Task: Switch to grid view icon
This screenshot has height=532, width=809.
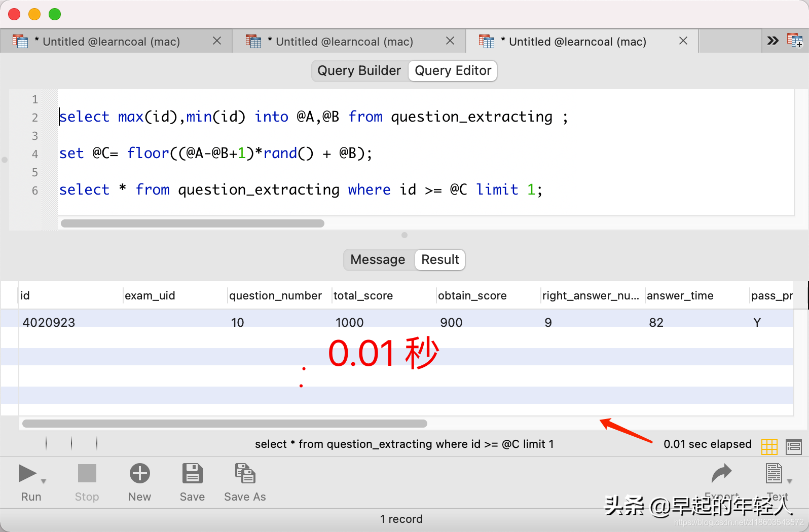Action: coord(769,446)
